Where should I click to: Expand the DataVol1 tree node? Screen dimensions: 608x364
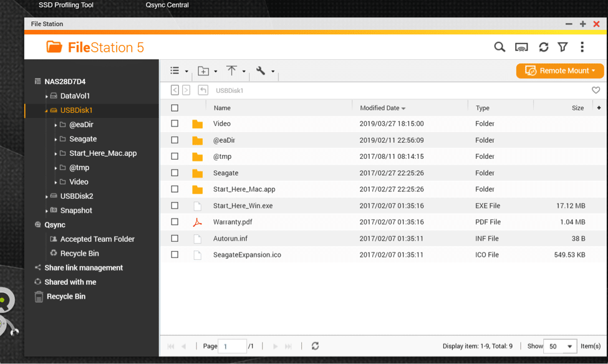point(47,97)
